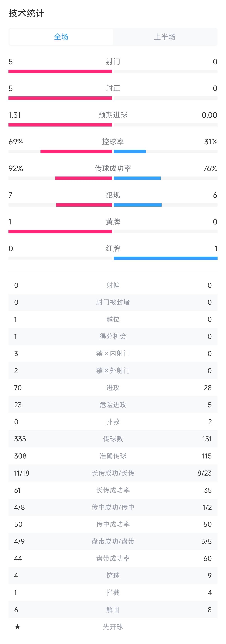Click the 传球成功率 label
Screen dimensions: 226x644
coord(113,168)
